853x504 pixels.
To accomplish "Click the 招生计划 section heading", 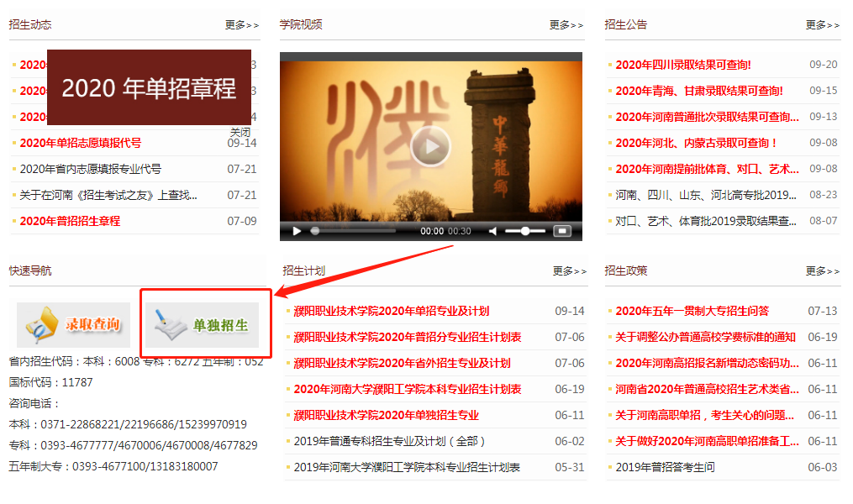I will [x=303, y=270].
